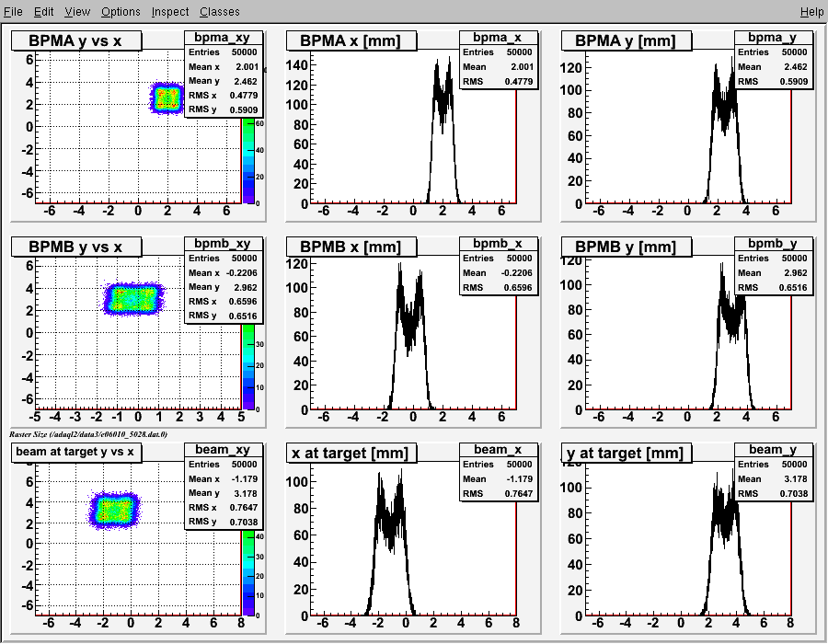828x644 pixels.
Task: Open the View menu
Action: tap(77, 12)
